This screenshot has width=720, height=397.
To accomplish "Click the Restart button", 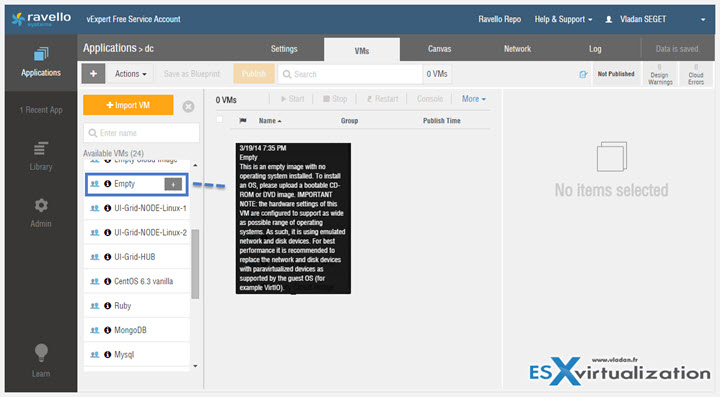I will coord(383,99).
